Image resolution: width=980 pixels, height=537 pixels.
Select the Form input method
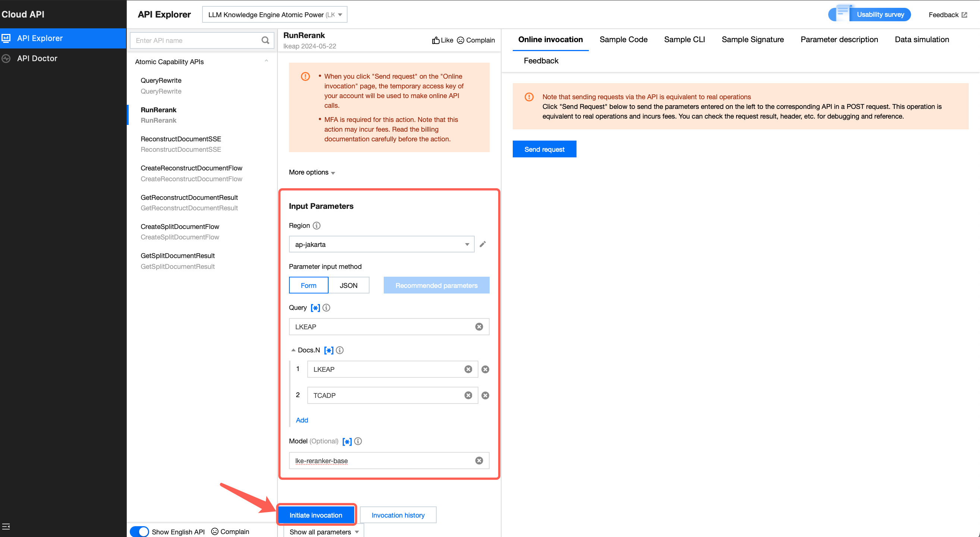click(308, 285)
